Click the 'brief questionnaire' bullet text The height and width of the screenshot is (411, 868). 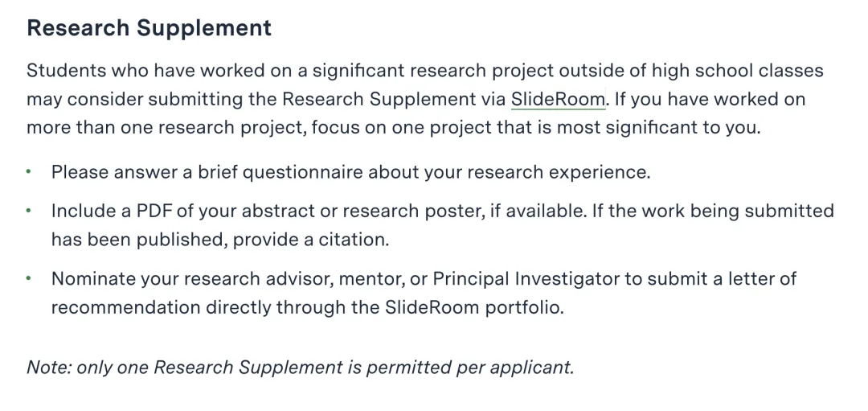pyautogui.click(x=351, y=172)
